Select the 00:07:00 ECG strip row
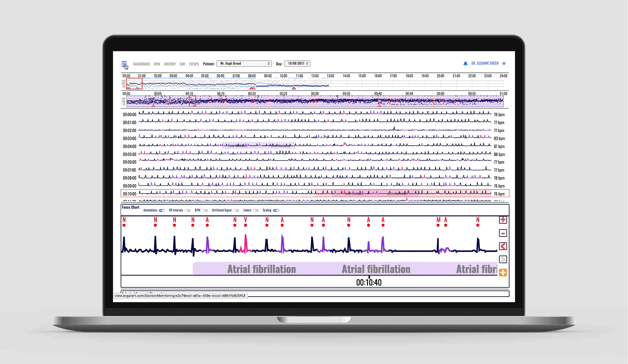The image size is (628, 364). pyautogui.click(x=315, y=170)
